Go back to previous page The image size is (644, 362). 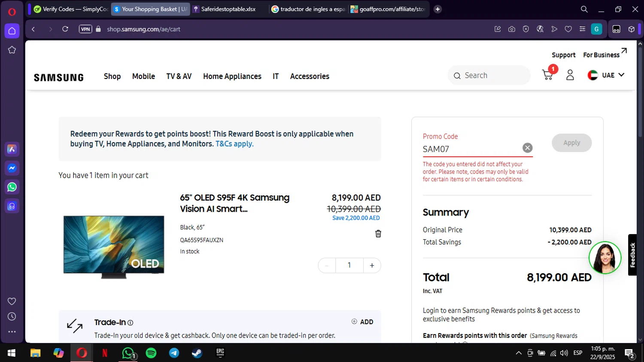coord(33,29)
